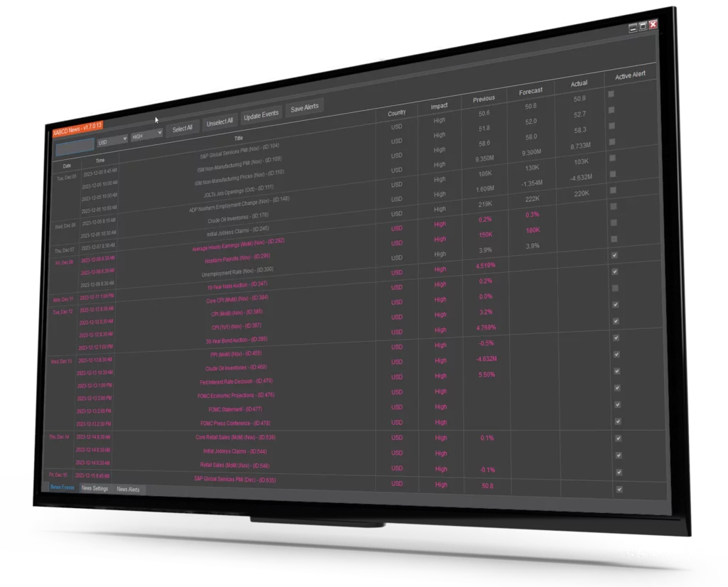
Task: Click the forecast value '-1.354M'
Action: pyautogui.click(x=532, y=183)
